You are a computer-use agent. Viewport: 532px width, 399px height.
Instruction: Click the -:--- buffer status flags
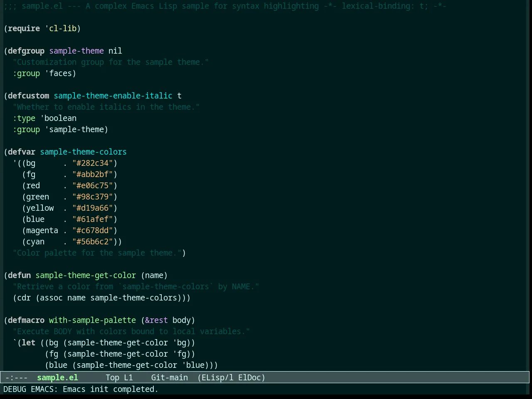coord(17,377)
